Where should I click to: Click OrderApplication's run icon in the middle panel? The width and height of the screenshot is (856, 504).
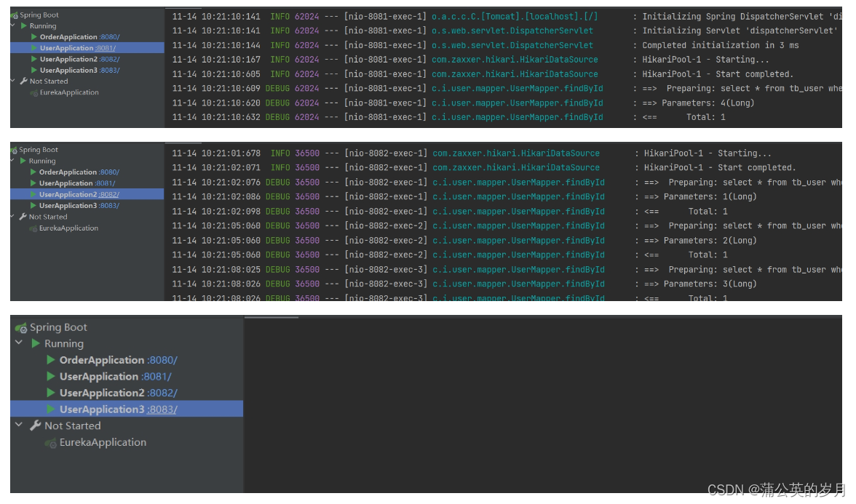click(33, 172)
